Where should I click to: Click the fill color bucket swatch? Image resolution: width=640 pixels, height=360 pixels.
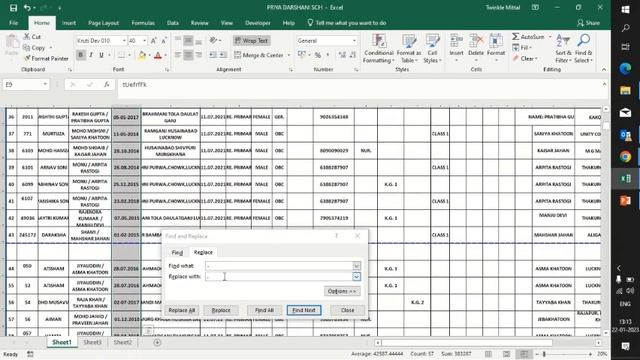click(142, 55)
